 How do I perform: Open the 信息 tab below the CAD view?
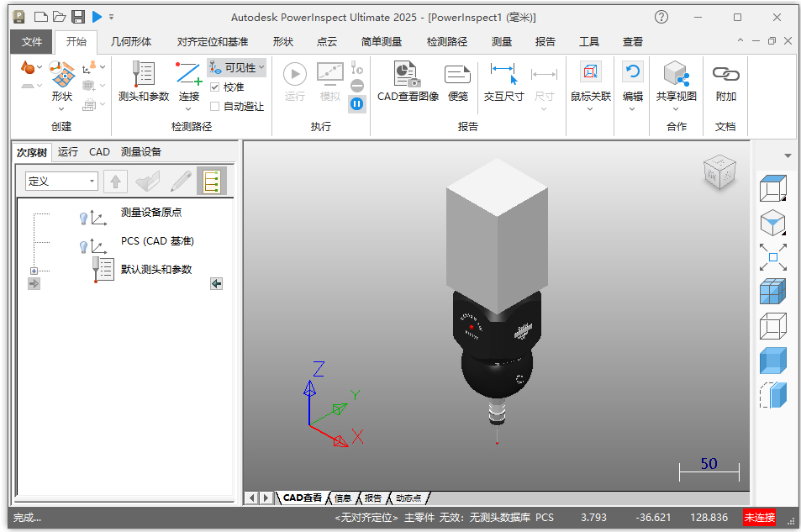342,498
